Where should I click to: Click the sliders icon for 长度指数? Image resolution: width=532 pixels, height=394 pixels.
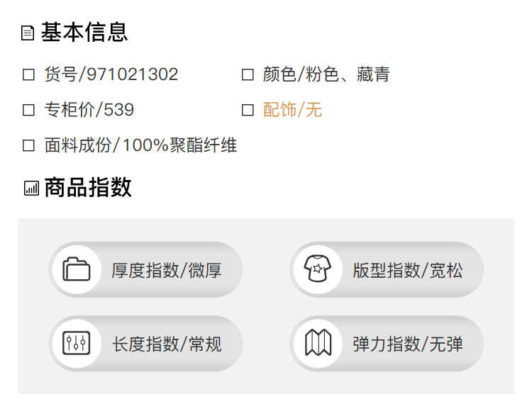77,344
